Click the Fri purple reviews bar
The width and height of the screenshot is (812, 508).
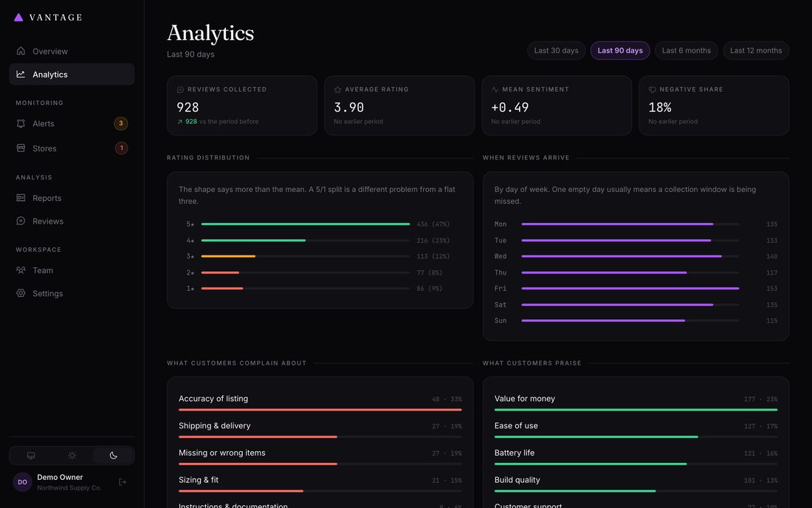tap(630, 289)
